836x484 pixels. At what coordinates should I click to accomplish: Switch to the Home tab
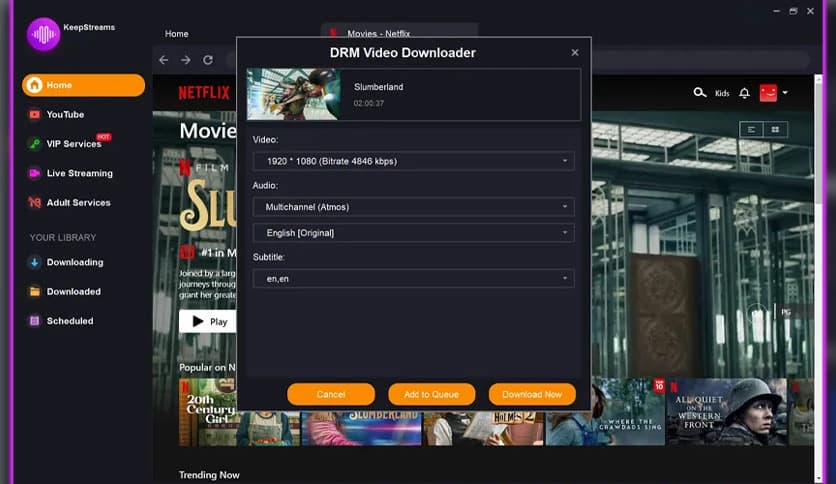[176, 34]
